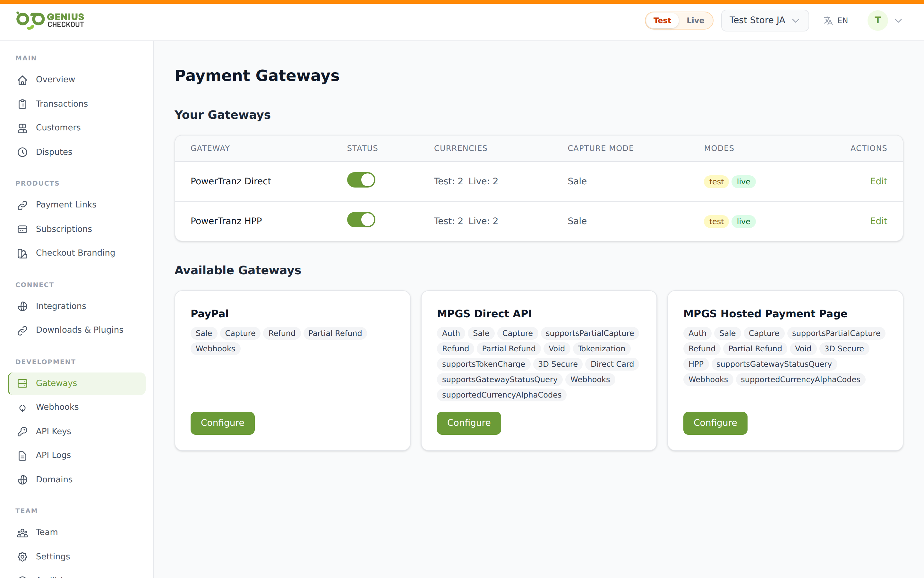Configure MPGS Hosted Payment Page gateway
Viewport: 924px width, 578px height.
point(715,423)
